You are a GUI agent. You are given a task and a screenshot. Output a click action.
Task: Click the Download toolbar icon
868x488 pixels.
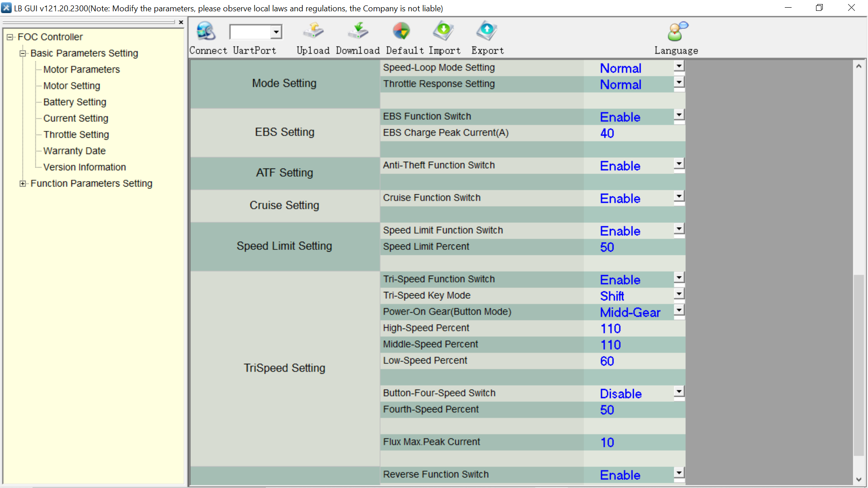click(358, 32)
